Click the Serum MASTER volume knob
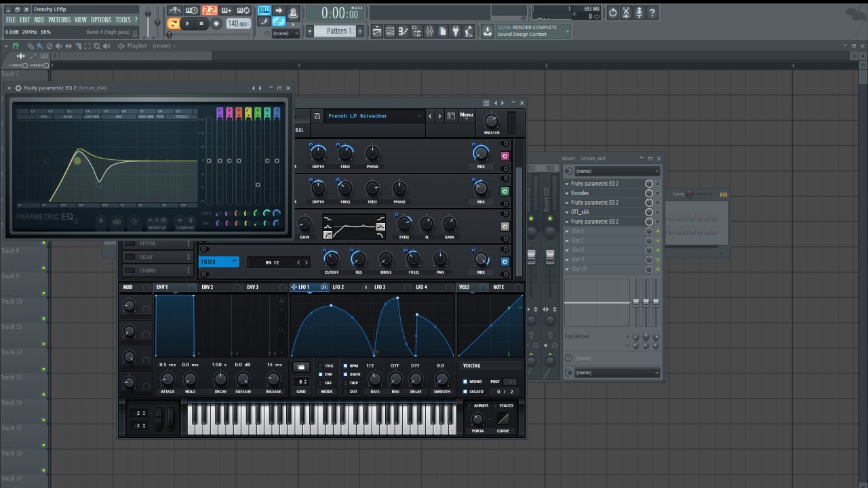This screenshot has height=488, width=868. click(492, 121)
